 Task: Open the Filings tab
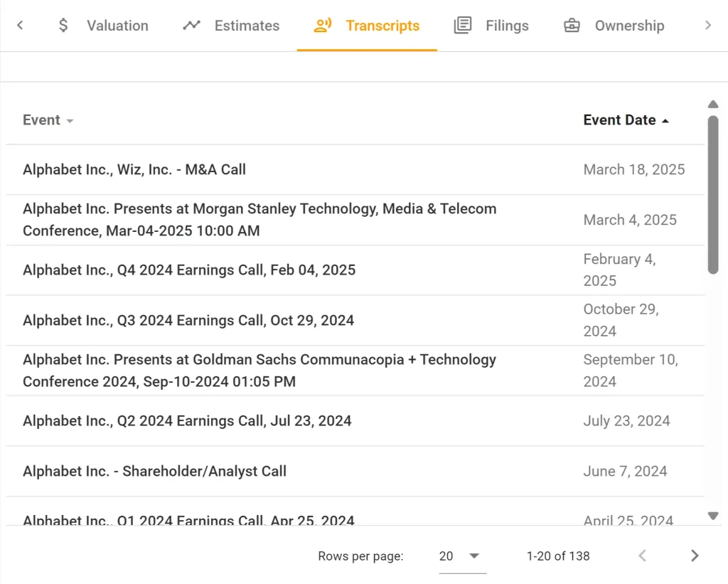(x=506, y=26)
